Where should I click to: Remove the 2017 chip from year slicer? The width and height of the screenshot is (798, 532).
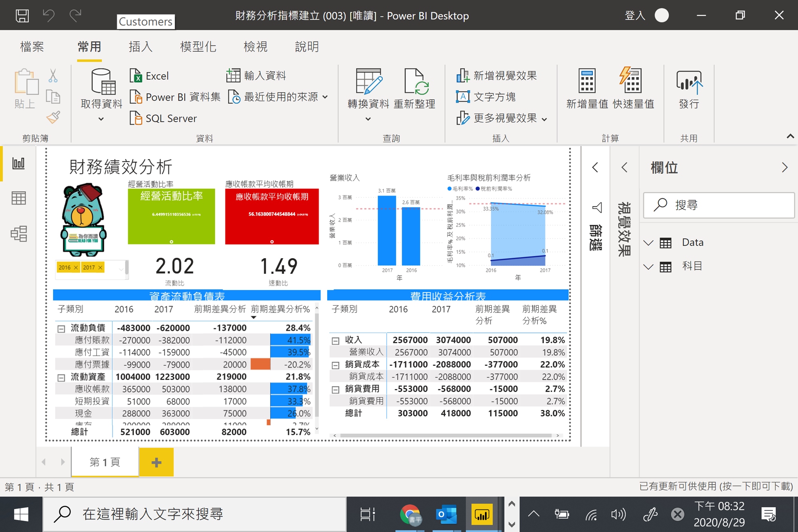(100, 267)
